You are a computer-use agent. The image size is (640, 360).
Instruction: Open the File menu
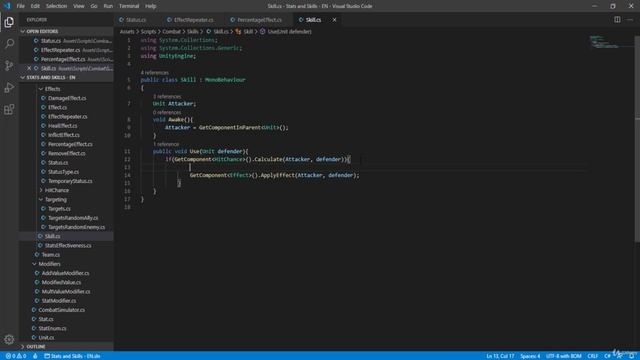20,6
